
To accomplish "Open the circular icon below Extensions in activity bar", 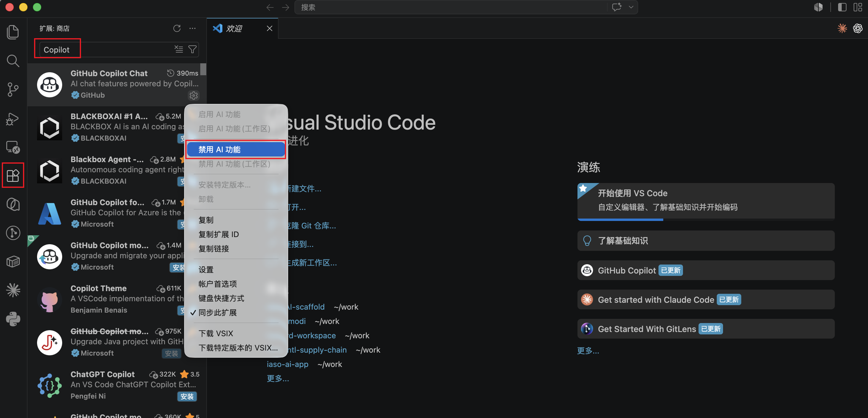I will click(x=13, y=204).
